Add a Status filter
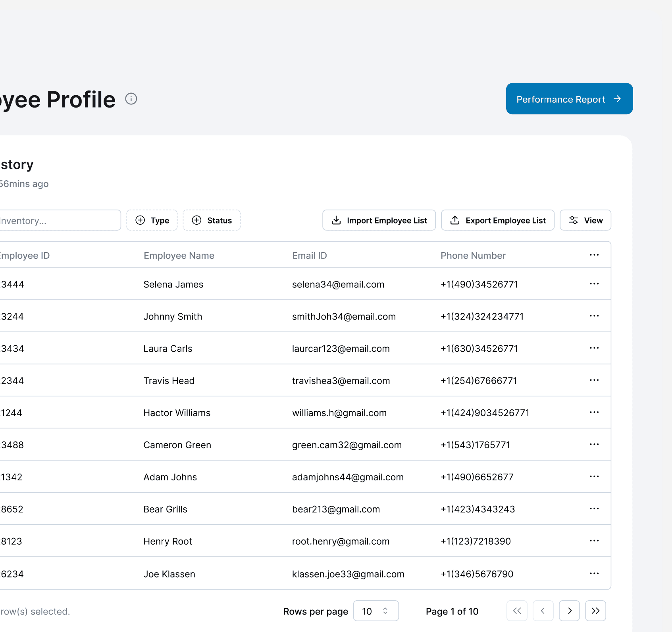Viewport: 672px width, 632px height. 212,220
